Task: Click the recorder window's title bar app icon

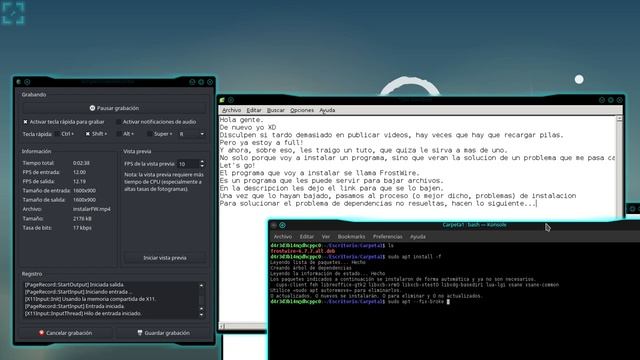Action: (19, 82)
